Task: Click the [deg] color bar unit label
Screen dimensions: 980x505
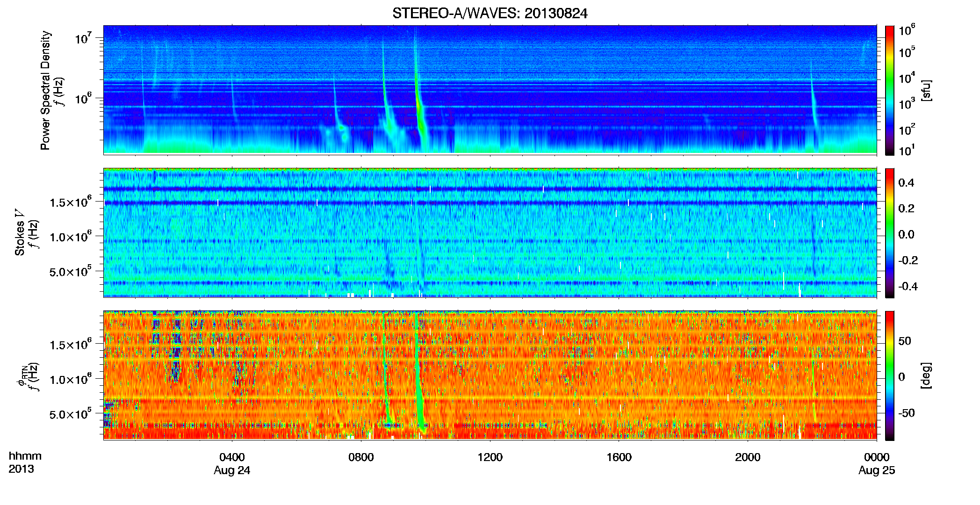Action: (x=926, y=375)
